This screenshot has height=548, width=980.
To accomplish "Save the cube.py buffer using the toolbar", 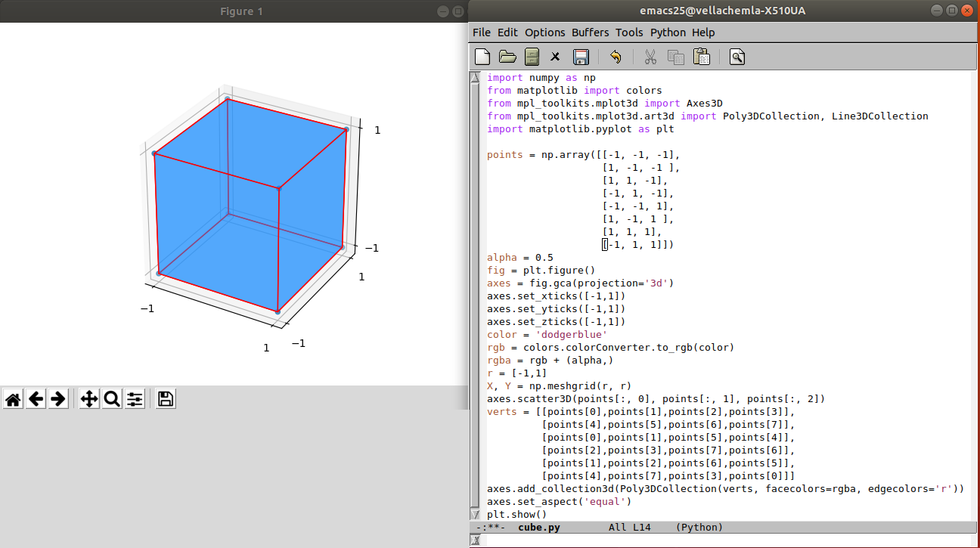I will click(581, 57).
